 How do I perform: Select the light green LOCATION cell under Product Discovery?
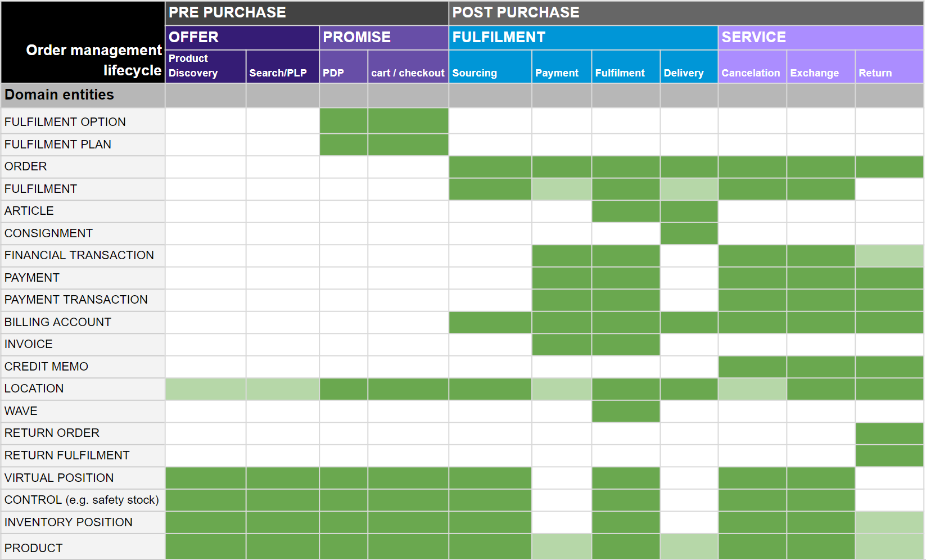pyautogui.click(x=205, y=389)
